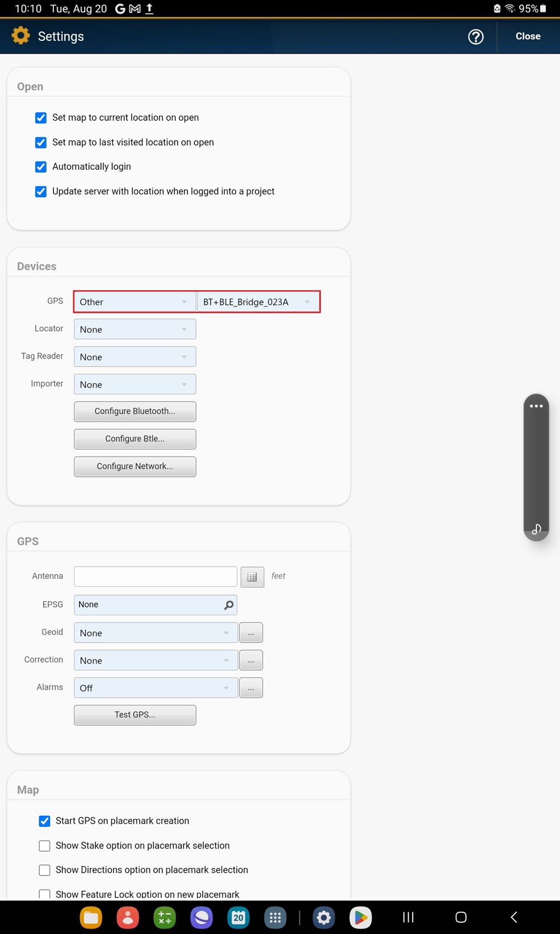Tap the floating side panel three-dot handle
The height and width of the screenshot is (934, 560).
coord(536,406)
